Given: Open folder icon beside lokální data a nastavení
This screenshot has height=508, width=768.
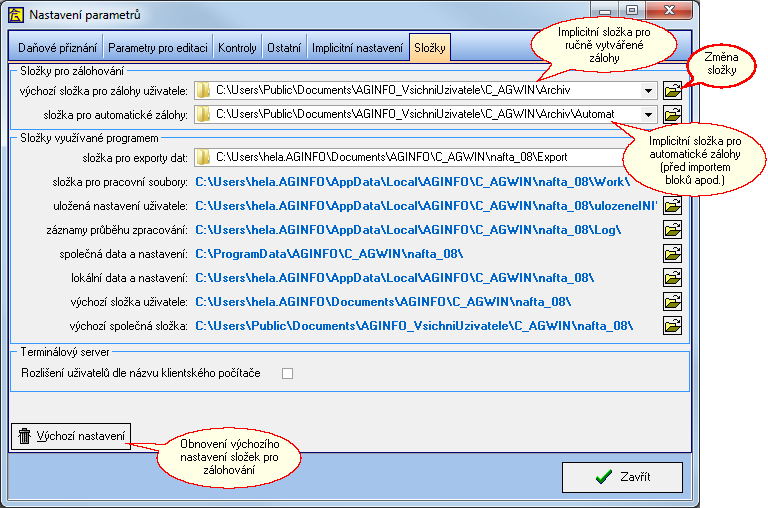Looking at the screenshot, I should pyautogui.click(x=672, y=278).
